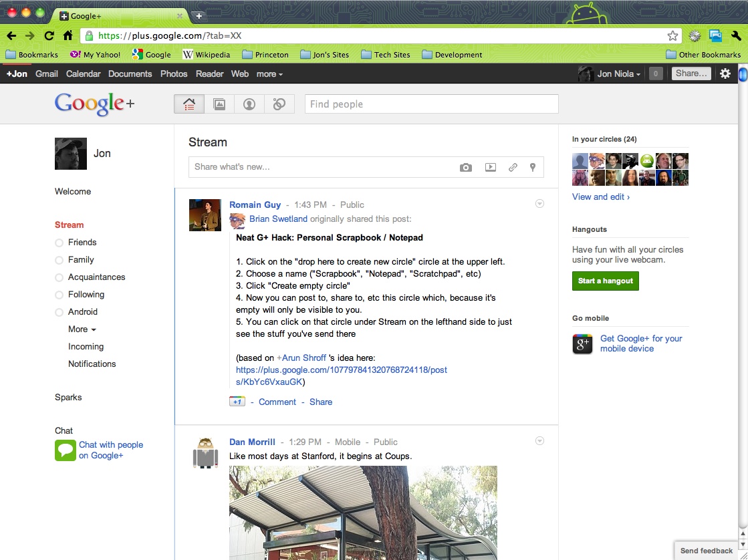Open Notifications in the sidebar
The width and height of the screenshot is (748, 560).
92,364
